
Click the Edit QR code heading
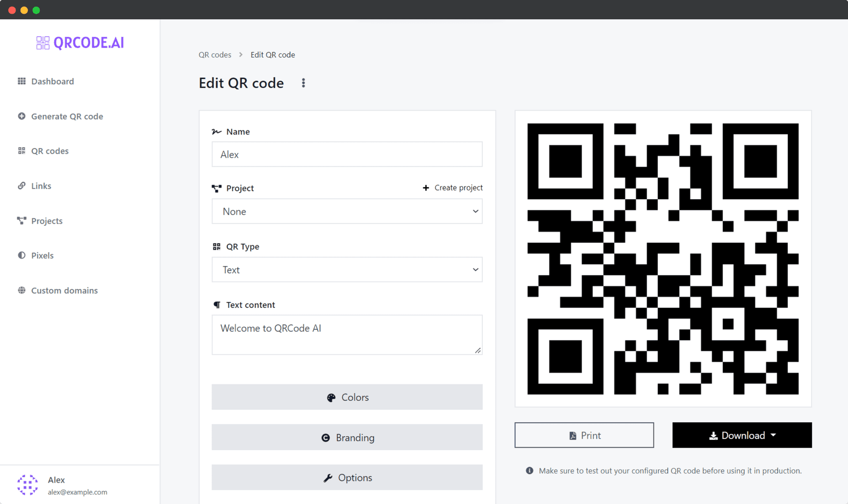pyautogui.click(x=241, y=83)
